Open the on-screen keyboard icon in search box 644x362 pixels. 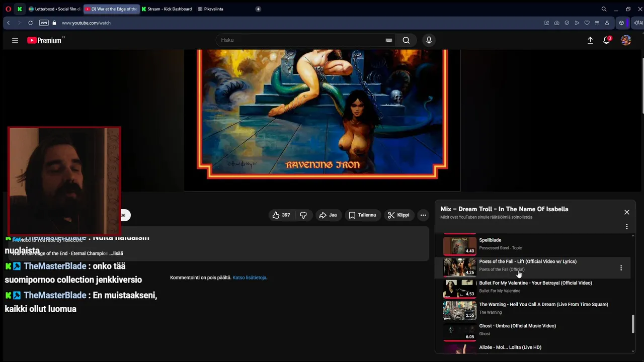389,40
